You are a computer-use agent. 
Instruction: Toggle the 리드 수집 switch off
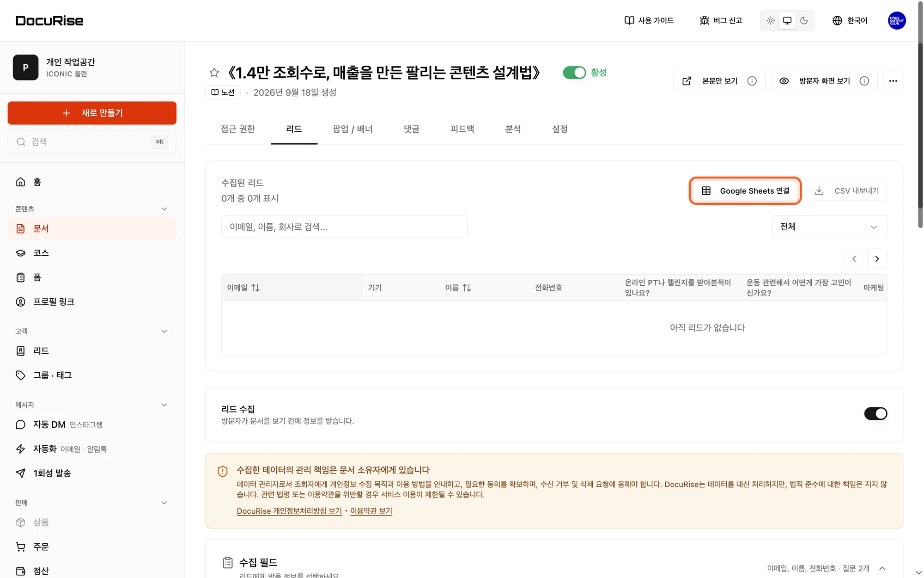point(875,413)
